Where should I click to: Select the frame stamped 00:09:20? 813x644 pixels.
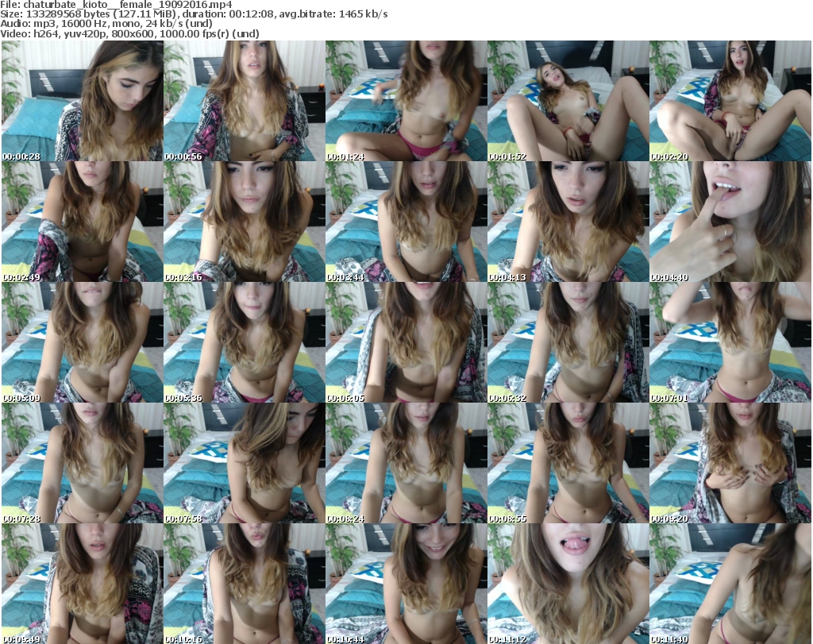[730, 464]
